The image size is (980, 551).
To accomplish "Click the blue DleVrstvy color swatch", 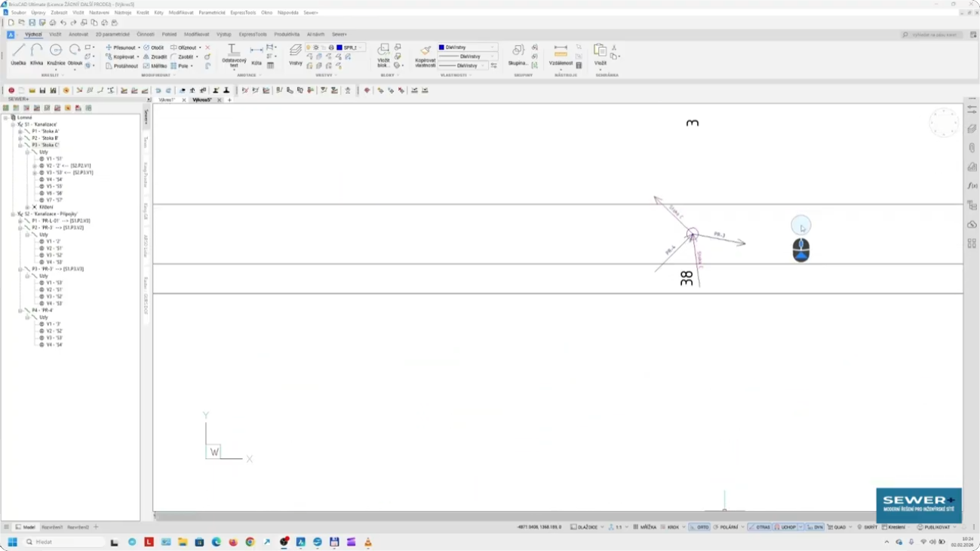I will [x=441, y=47].
